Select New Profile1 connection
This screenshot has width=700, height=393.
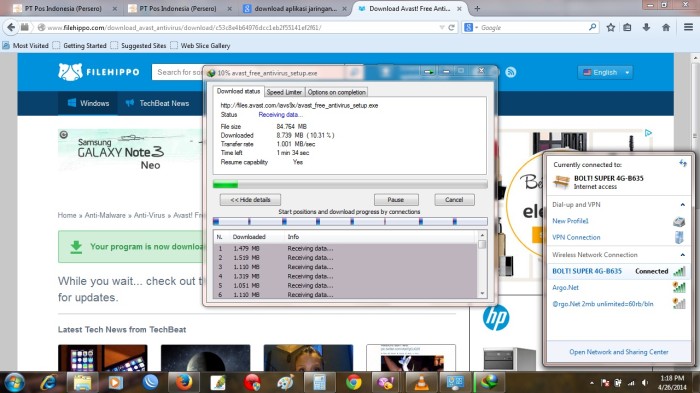coord(570,221)
